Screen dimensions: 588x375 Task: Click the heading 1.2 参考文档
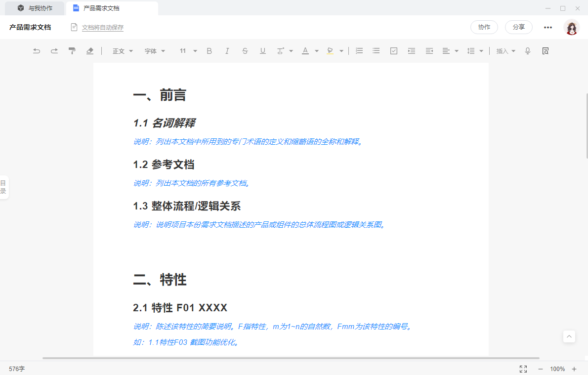tap(164, 165)
